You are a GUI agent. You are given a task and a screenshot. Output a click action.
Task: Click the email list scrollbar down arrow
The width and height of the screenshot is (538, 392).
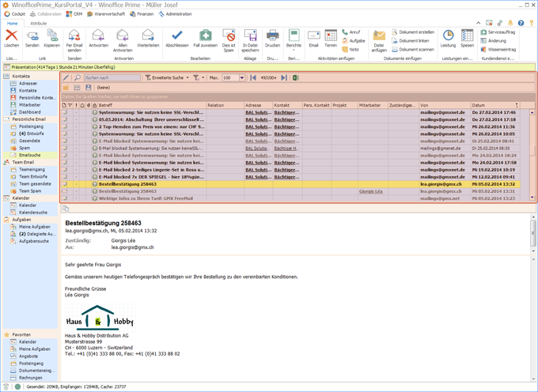click(x=532, y=198)
